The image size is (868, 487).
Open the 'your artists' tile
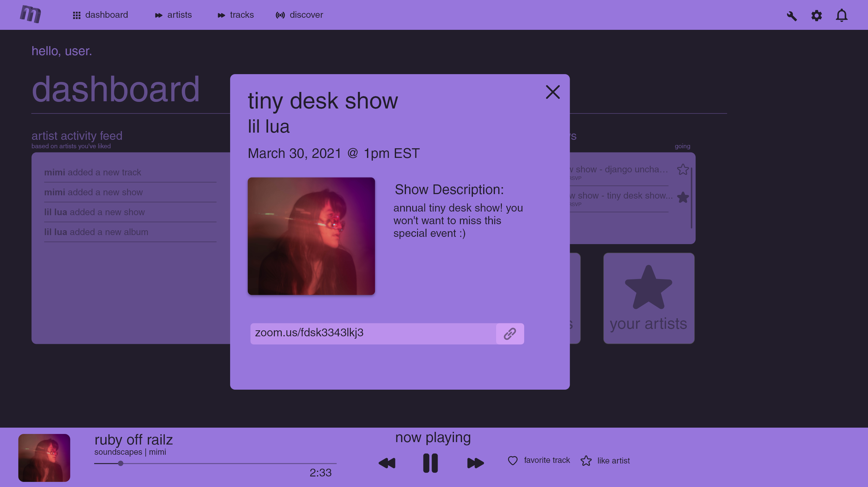tap(649, 298)
